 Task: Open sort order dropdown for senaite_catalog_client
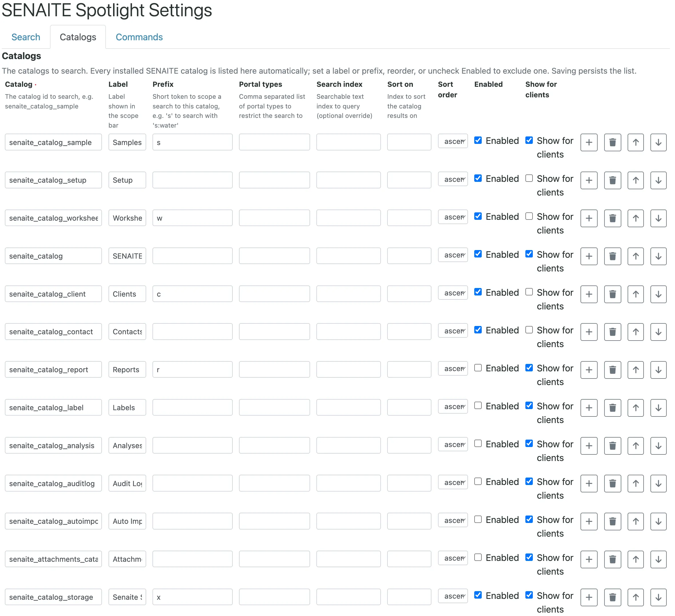point(453,293)
